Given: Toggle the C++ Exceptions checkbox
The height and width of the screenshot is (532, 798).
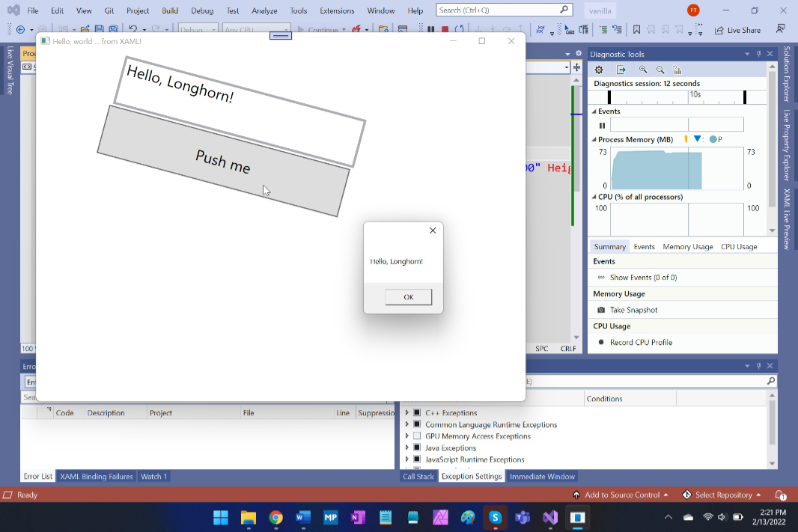Looking at the screenshot, I should (417, 413).
